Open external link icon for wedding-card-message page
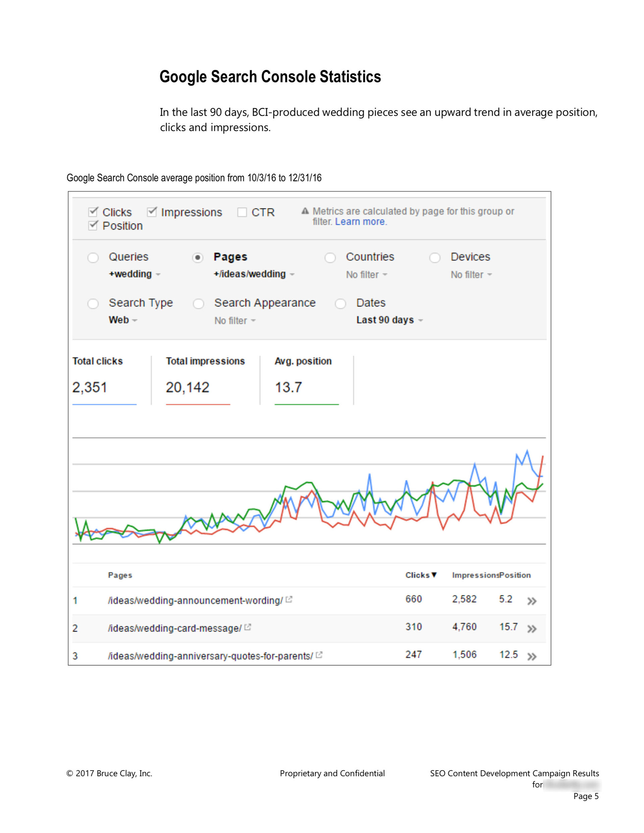This screenshot has width=644, height=833. tap(248, 627)
